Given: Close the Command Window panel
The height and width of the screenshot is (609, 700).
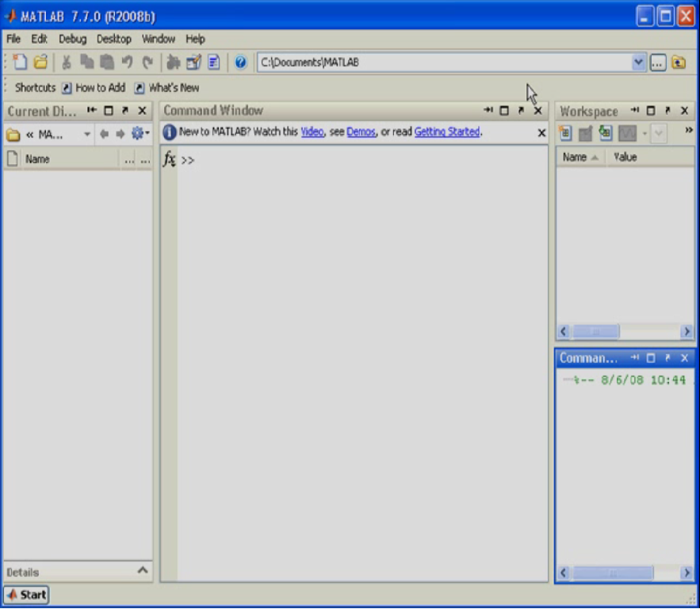Looking at the screenshot, I should (538, 110).
